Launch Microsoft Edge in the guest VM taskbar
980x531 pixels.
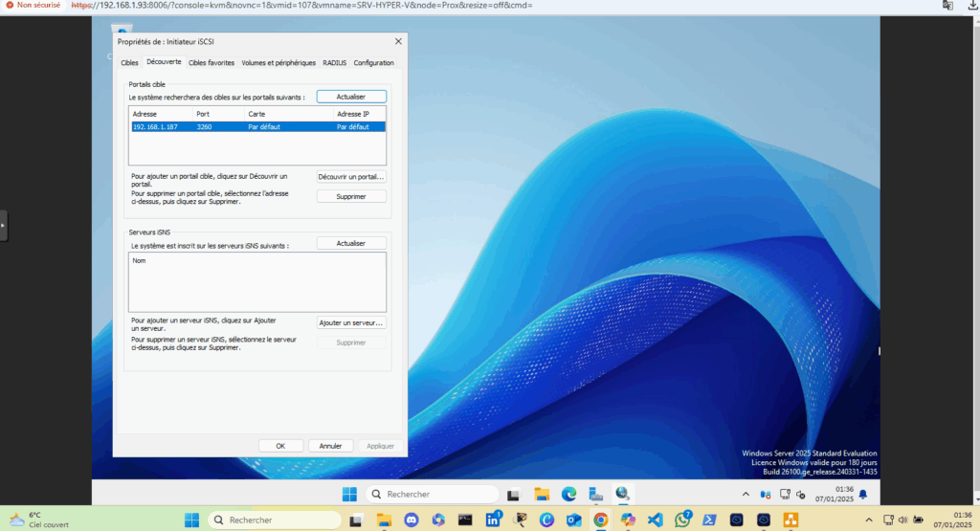pyautogui.click(x=568, y=494)
